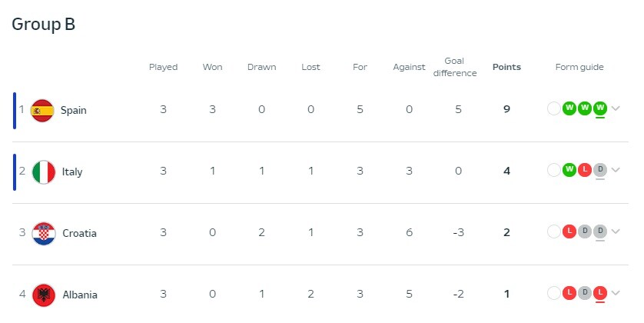
Task: Click Albania's underlined red L form badge
Action: click(600, 293)
